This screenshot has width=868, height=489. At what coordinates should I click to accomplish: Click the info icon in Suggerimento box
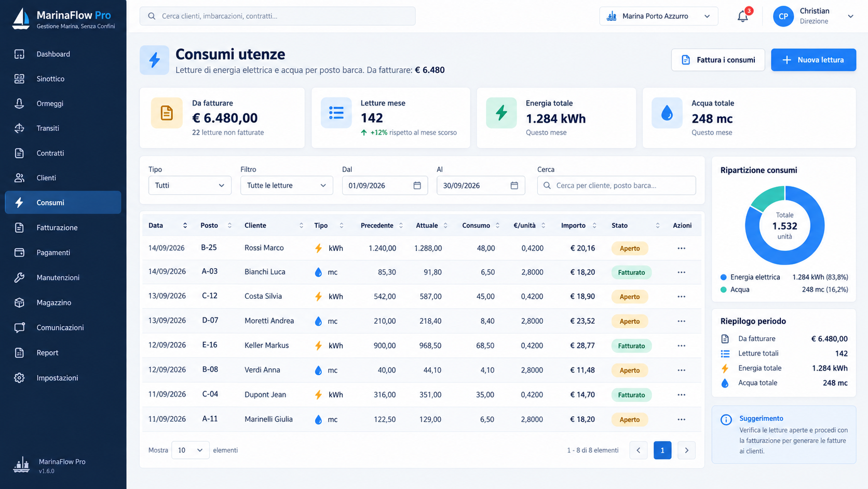tap(726, 420)
